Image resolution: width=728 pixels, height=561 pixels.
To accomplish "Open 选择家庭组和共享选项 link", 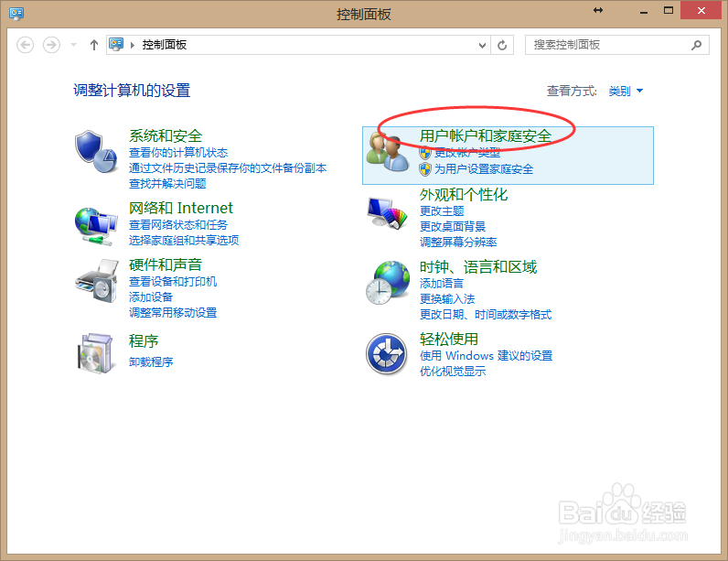I will [184, 240].
